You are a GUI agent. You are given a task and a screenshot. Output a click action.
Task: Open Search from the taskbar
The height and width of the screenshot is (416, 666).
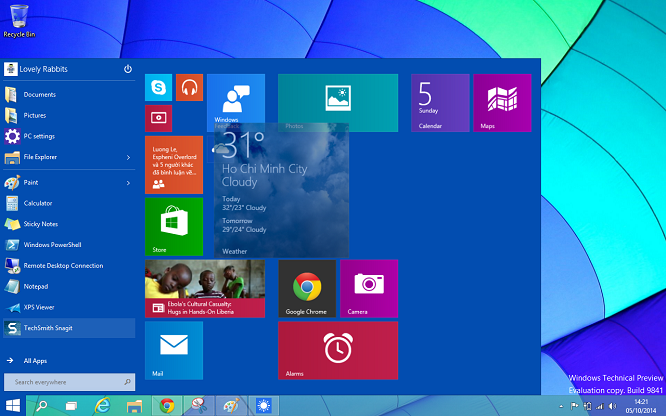point(41,406)
